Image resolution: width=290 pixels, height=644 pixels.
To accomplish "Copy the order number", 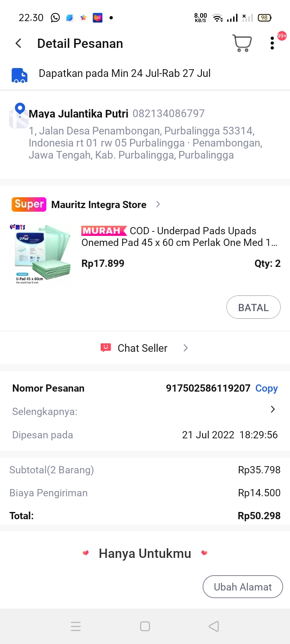I will [266, 388].
